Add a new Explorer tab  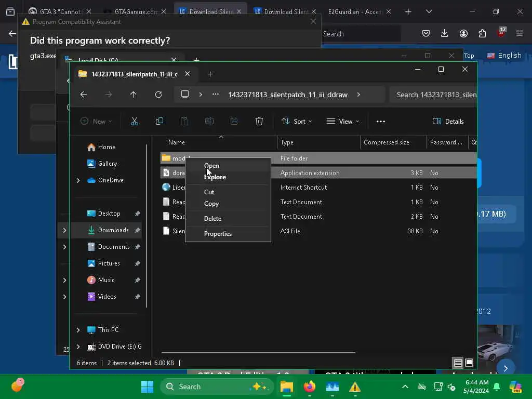click(x=210, y=74)
